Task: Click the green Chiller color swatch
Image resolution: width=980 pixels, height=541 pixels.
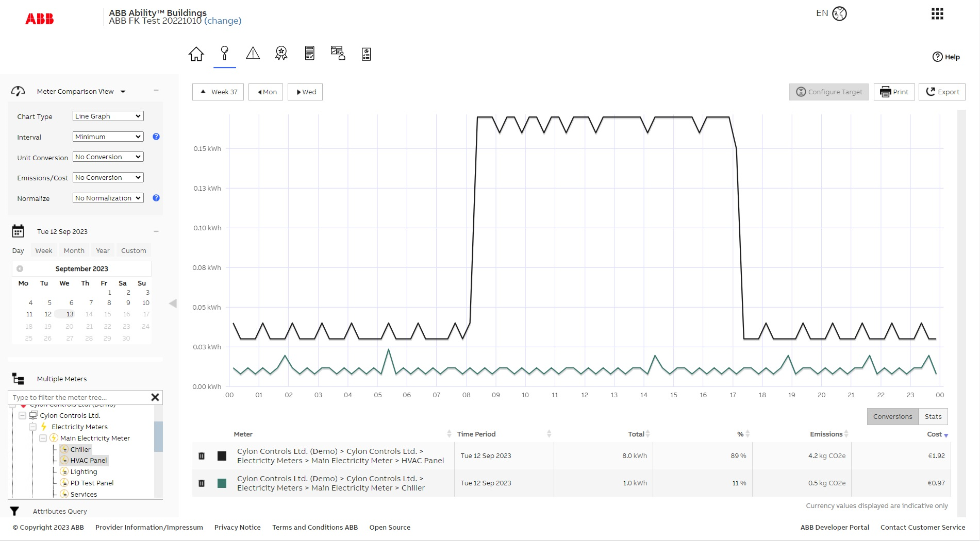Action: pos(222,483)
